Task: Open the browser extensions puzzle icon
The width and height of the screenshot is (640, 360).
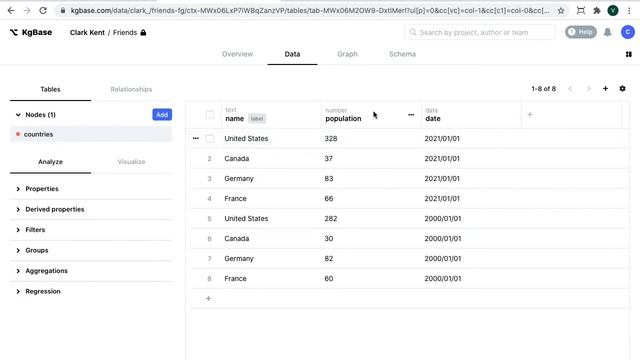Action: click(x=597, y=11)
